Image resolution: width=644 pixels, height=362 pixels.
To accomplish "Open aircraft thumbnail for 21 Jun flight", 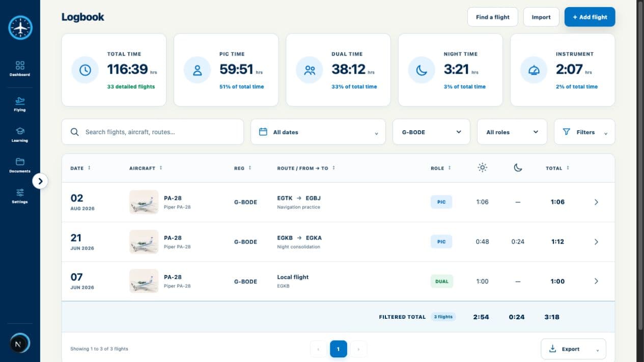I will (144, 242).
